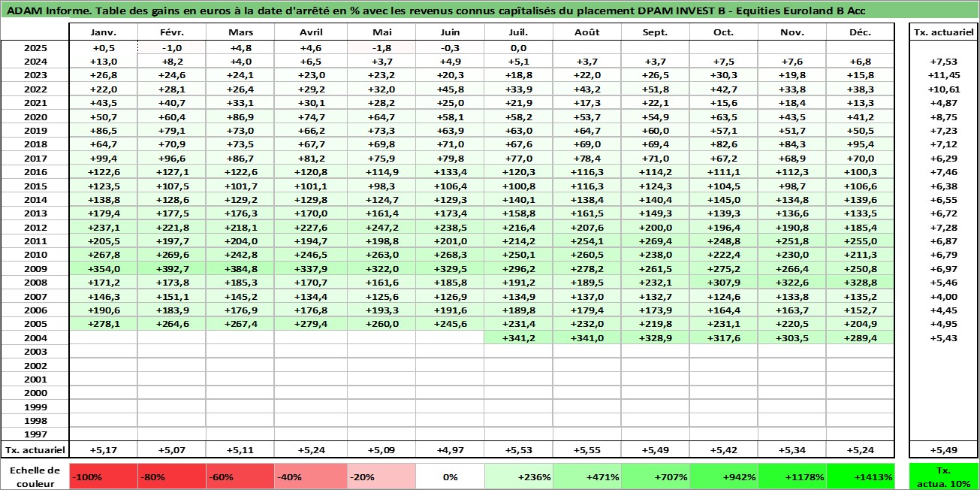Screen dimensions: 980x490
Task: Click the Janv. column header
Action: 103,32
